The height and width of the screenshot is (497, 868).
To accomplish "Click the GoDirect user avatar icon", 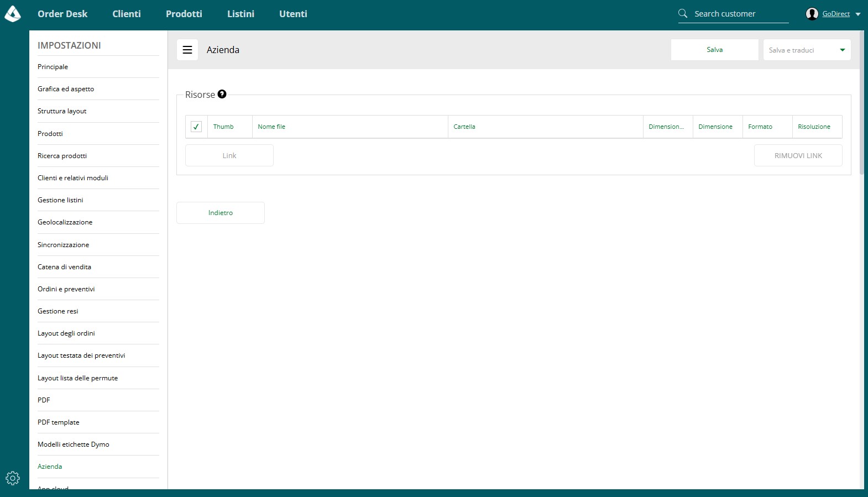I will click(812, 14).
